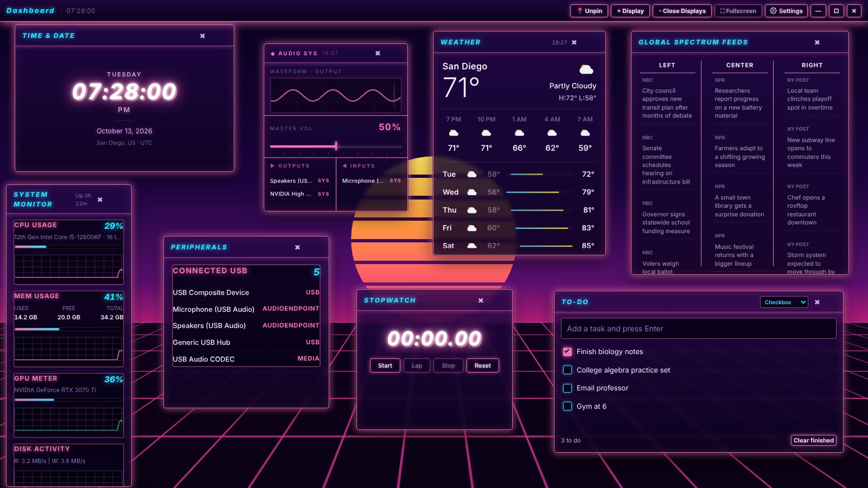Click the Outputs triangle icon
This screenshot has height=488, width=868.
coord(272,166)
